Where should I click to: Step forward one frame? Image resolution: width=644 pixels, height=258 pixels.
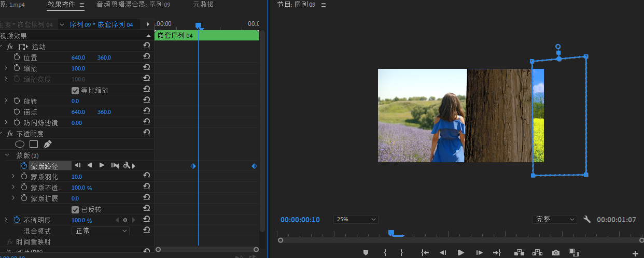[479, 252]
